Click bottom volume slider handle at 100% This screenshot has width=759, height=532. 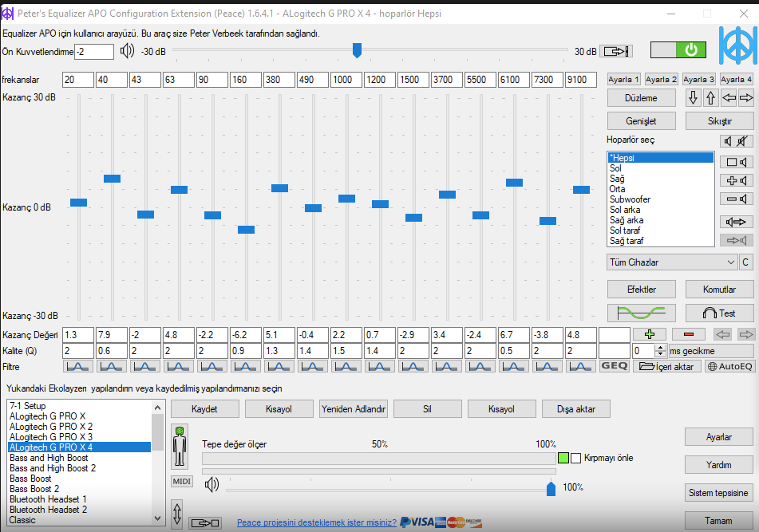(551, 488)
